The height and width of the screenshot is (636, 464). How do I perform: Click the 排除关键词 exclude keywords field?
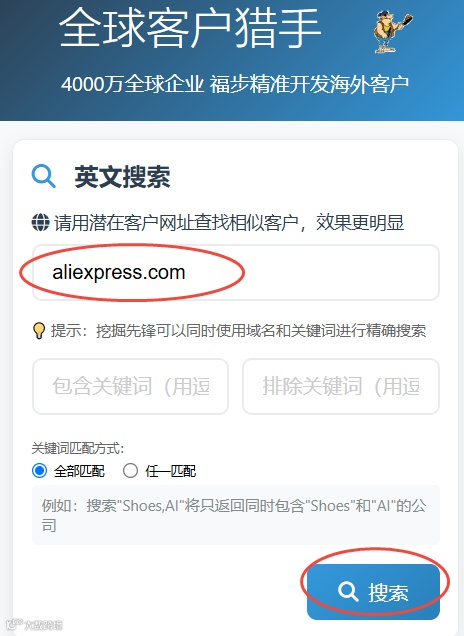pyautogui.click(x=341, y=386)
